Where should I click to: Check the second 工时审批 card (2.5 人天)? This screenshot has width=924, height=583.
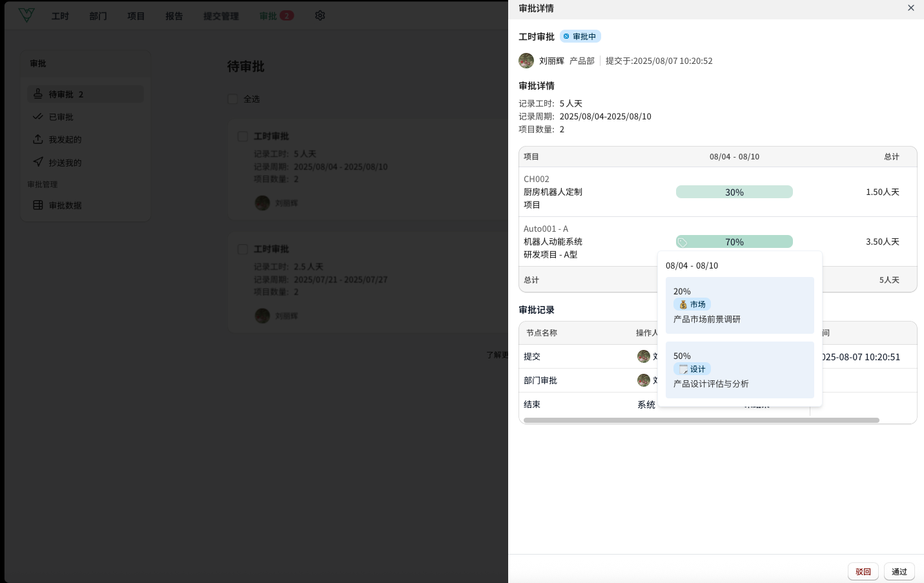[243, 249]
